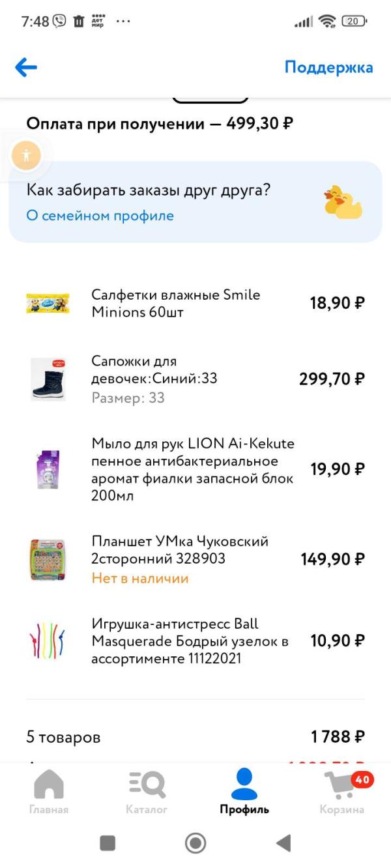Go to the Главная home tab

49,791
